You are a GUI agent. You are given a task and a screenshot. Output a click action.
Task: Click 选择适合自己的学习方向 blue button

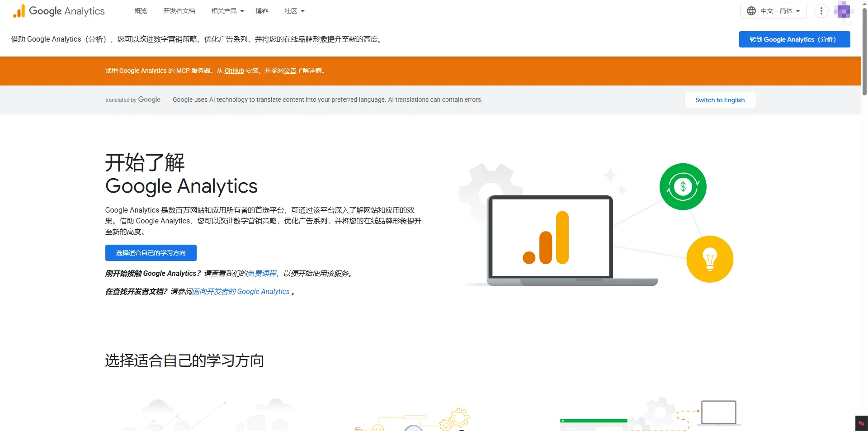click(151, 253)
